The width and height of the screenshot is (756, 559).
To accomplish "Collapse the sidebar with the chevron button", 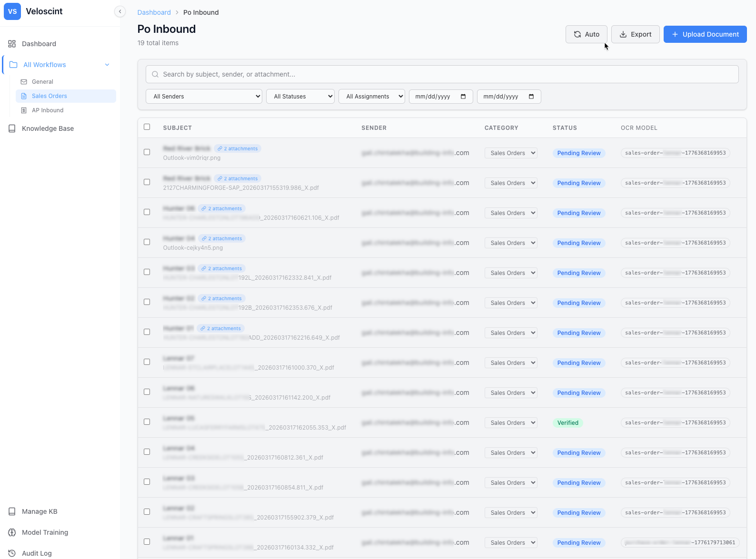I will click(120, 11).
